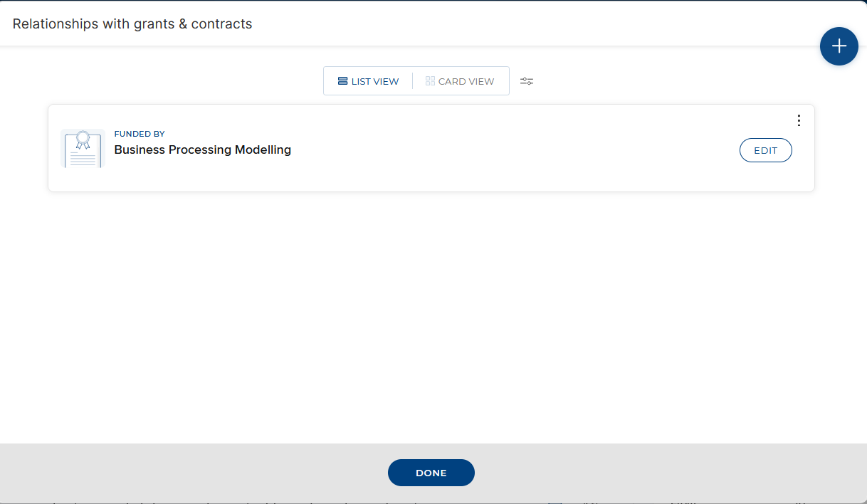
Task: Open the three-dot menu on the grant card
Action: click(799, 120)
